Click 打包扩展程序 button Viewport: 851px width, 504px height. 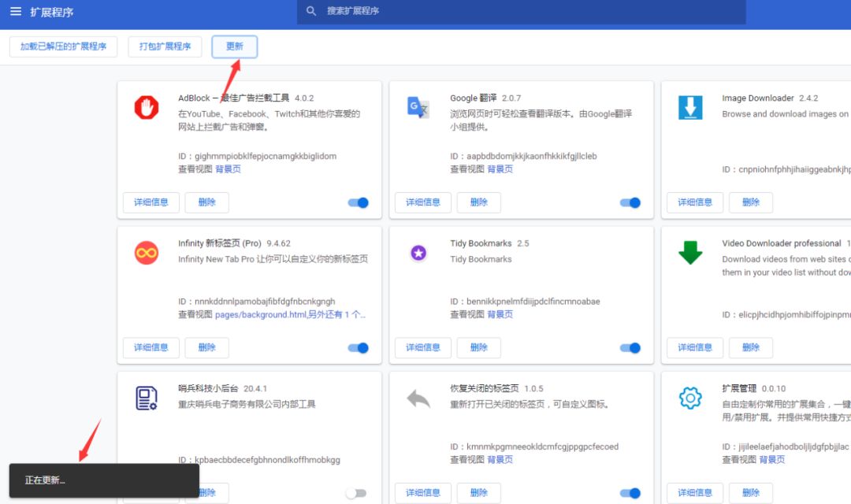click(x=165, y=46)
